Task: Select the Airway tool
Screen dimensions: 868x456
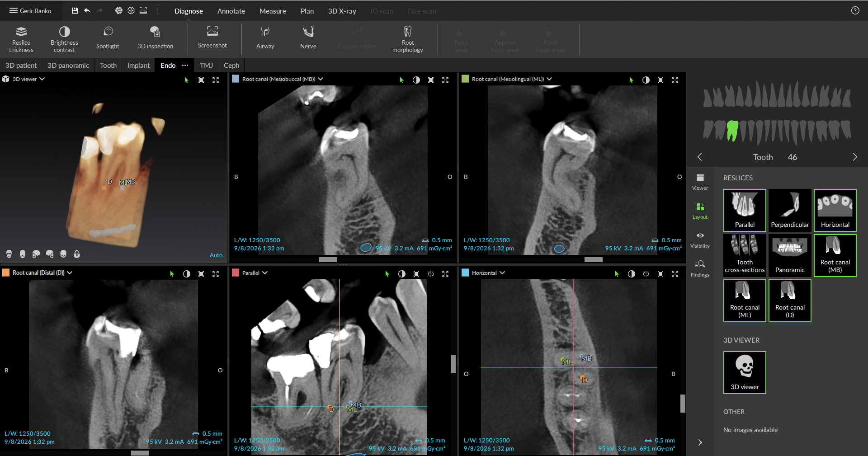Action: coord(265,39)
